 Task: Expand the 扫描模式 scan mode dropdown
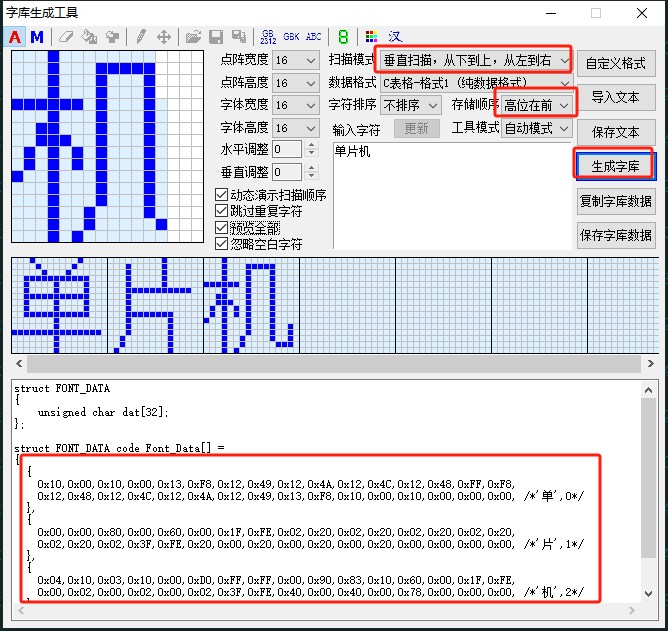pos(475,61)
